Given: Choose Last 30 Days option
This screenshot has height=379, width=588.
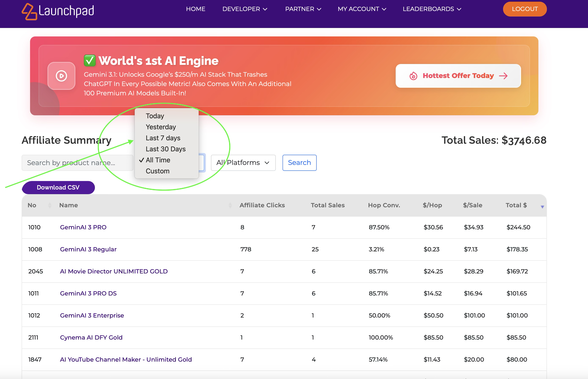Looking at the screenshot, I should pyautogui.click(x=166, y=149).
